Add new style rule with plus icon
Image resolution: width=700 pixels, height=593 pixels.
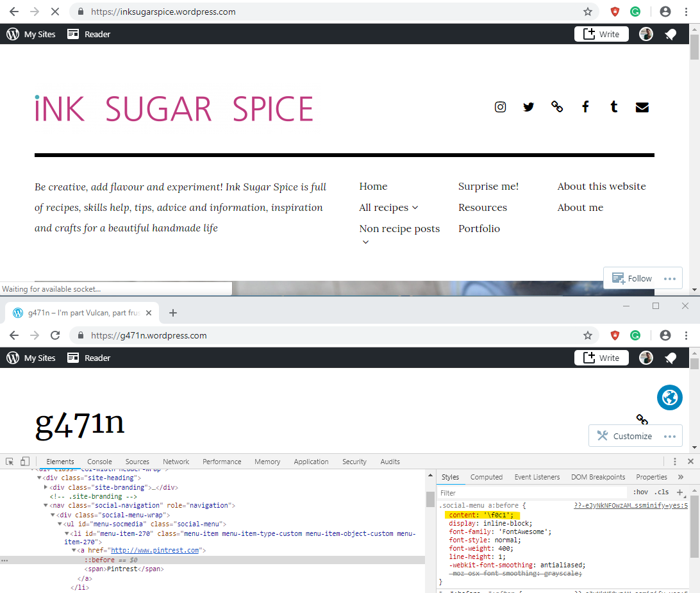(x=680, y=492)
